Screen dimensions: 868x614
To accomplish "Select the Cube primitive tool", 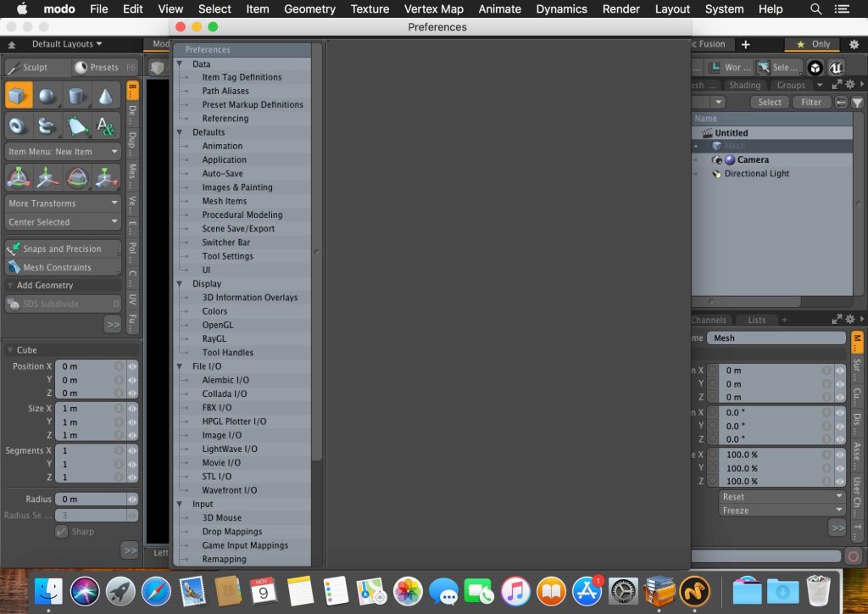I will click(19, 96).
